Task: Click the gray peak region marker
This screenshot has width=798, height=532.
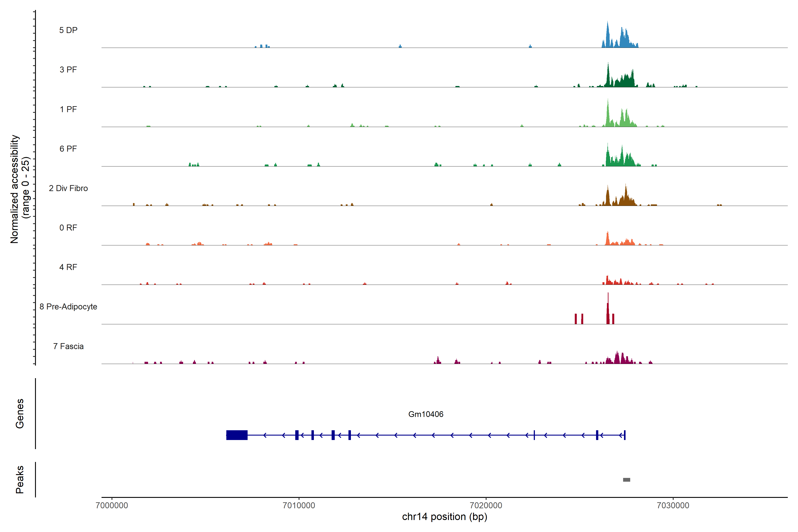Action: click(x=626, y=480)
